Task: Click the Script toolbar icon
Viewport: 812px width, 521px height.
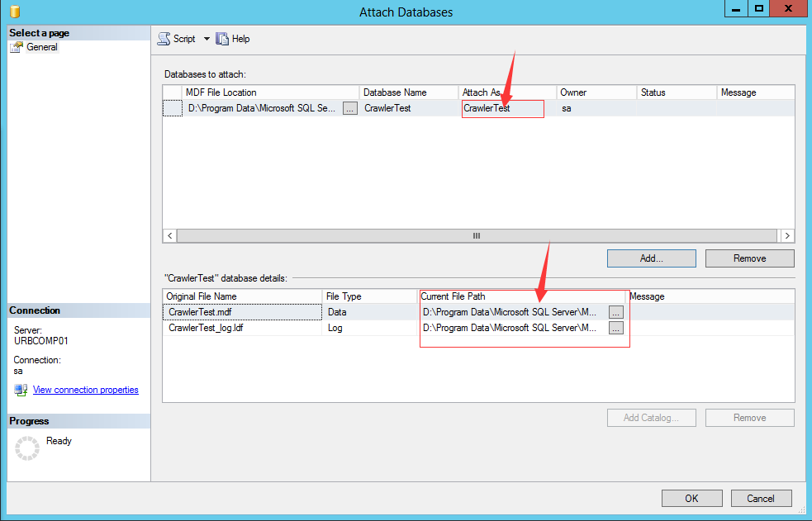Action: tap(164, 39)
